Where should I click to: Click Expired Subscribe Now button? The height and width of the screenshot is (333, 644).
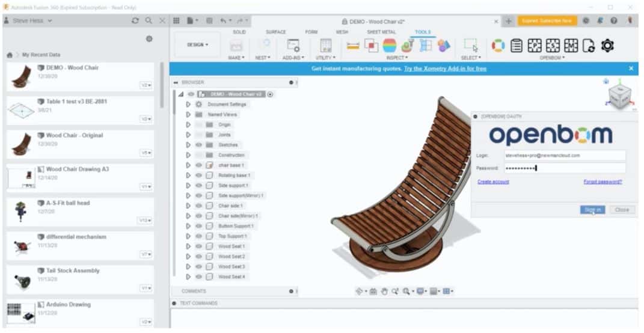[x=547, y=21]
